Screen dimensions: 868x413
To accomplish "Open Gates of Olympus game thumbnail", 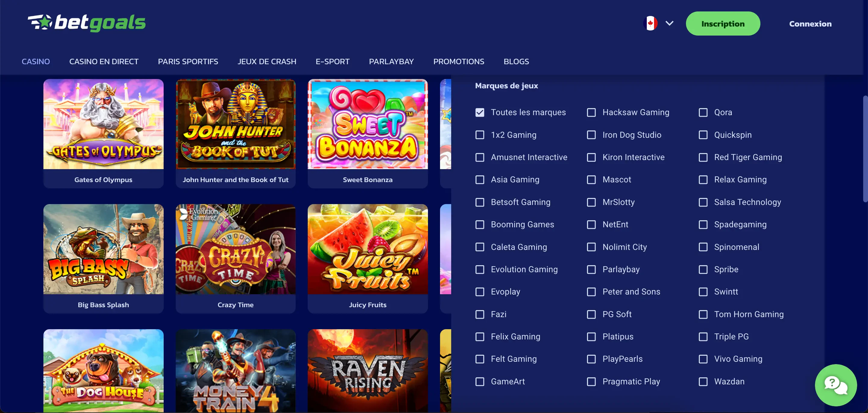I will click(103, 124).
